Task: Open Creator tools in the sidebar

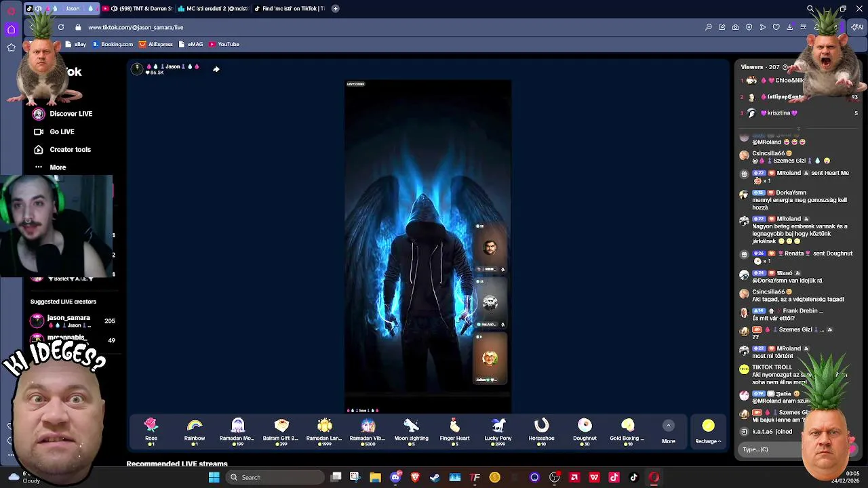Action: pos(62,149)
